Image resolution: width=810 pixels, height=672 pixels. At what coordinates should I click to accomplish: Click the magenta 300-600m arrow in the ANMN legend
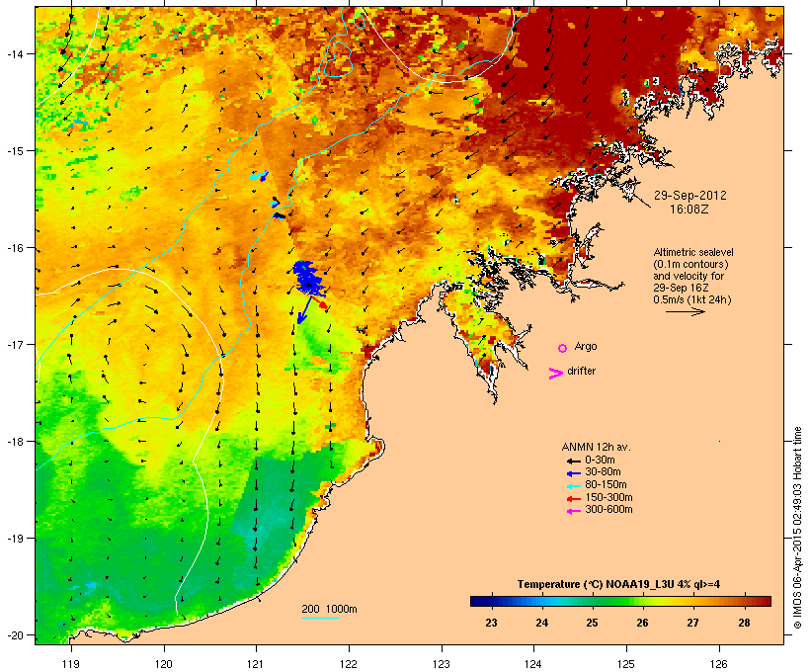click(574, 511)
